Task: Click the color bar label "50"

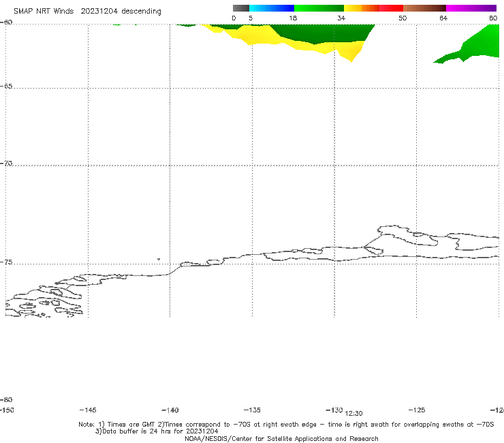Action: [403, 18]
